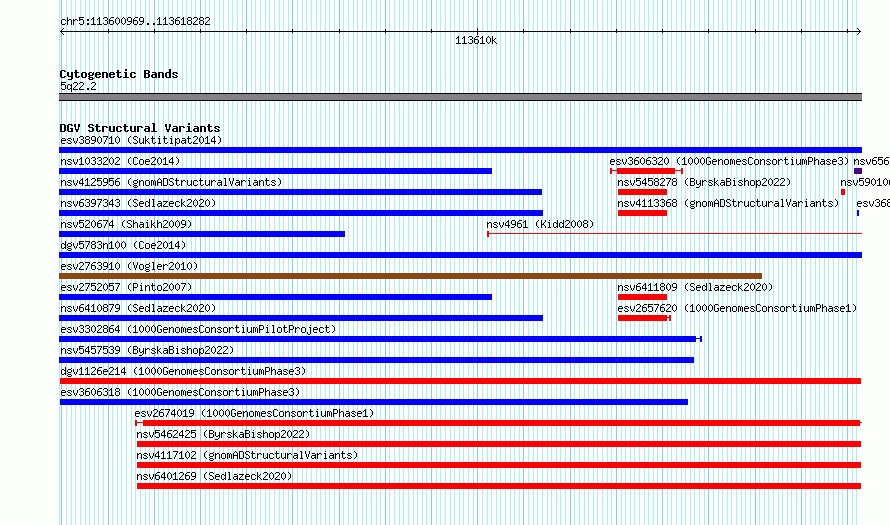Click the small red nsv59010 variant block
This screenshot has height=525, width=890.
843,192
